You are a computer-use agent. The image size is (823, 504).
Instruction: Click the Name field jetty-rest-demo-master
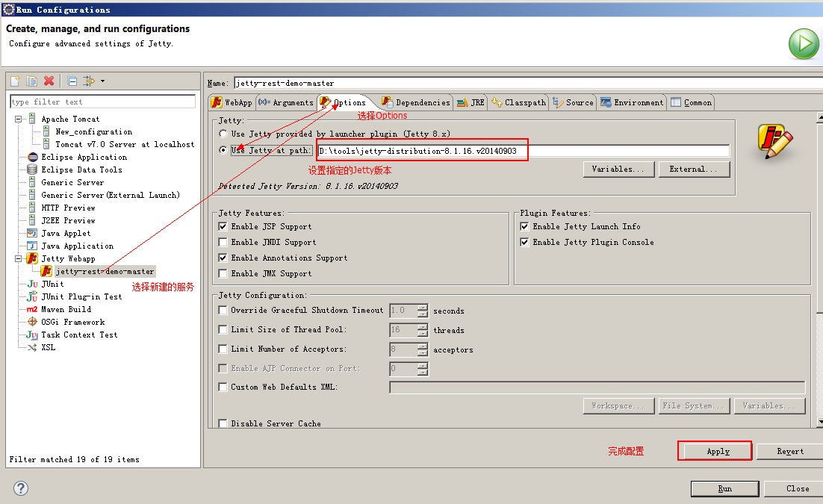(x=527, y=83)
